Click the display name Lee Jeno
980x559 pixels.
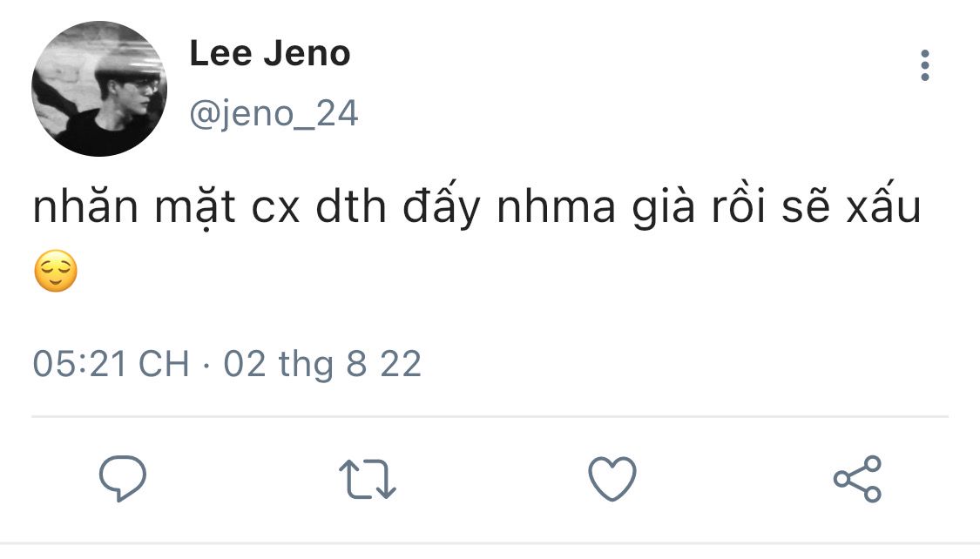pos(270,54)
